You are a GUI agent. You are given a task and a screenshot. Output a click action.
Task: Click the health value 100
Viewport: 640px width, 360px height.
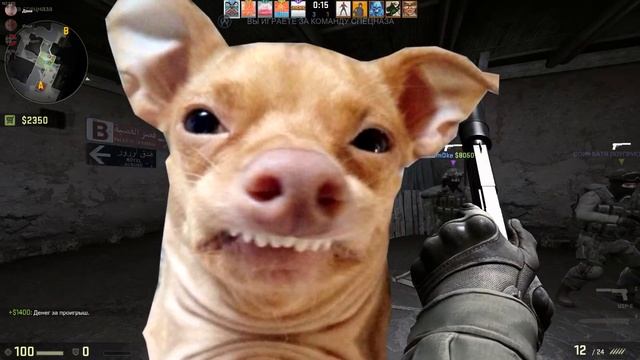click(24, 351)
